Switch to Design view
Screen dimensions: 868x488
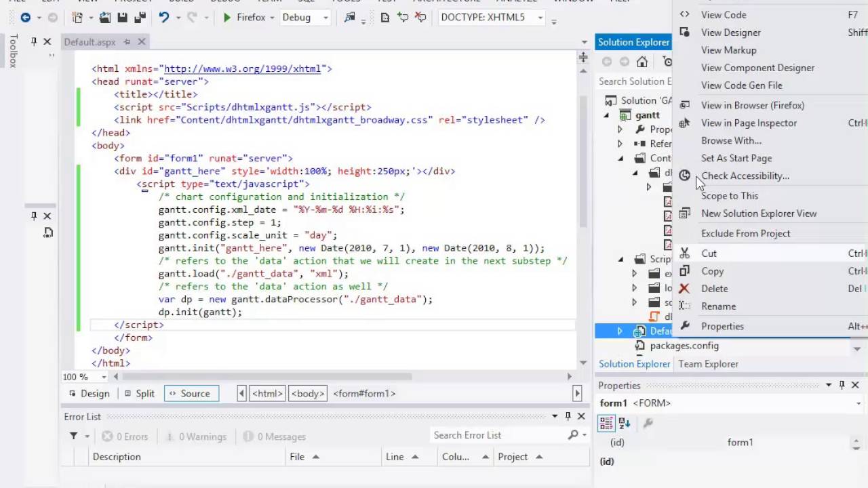coord(89,393)
